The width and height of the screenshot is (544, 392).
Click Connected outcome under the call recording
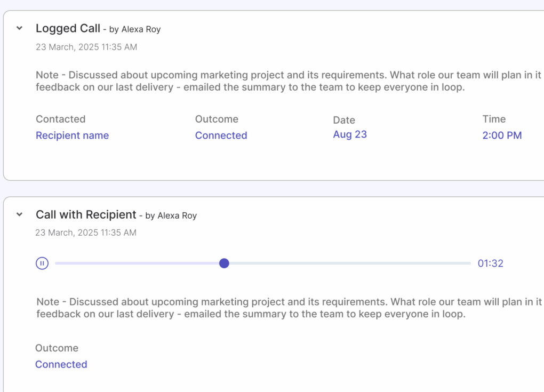coord(61,364)
